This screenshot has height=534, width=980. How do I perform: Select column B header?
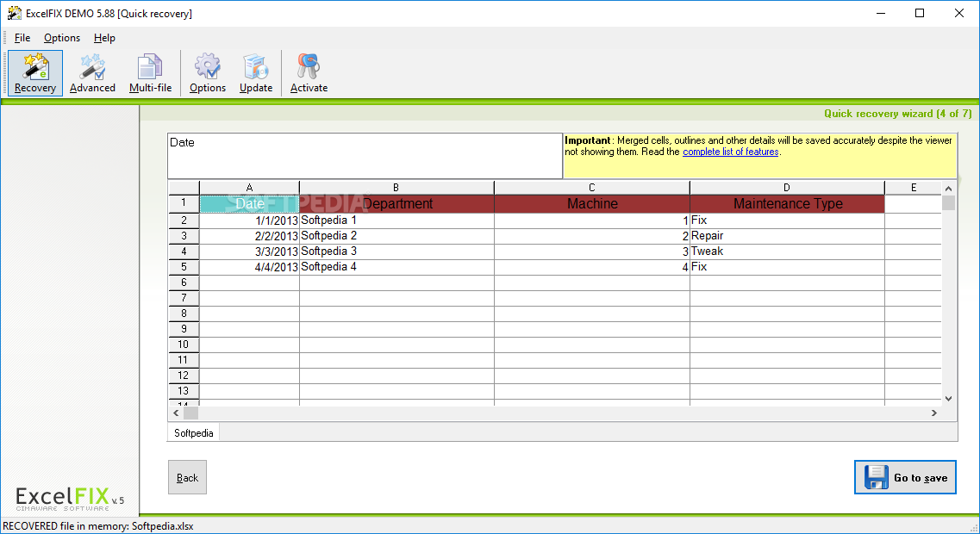coord(396,188)
